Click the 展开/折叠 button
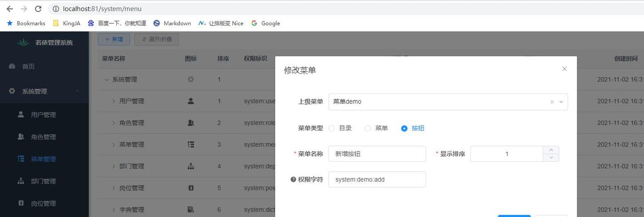 pyautogui.click(x=156, y=39)
